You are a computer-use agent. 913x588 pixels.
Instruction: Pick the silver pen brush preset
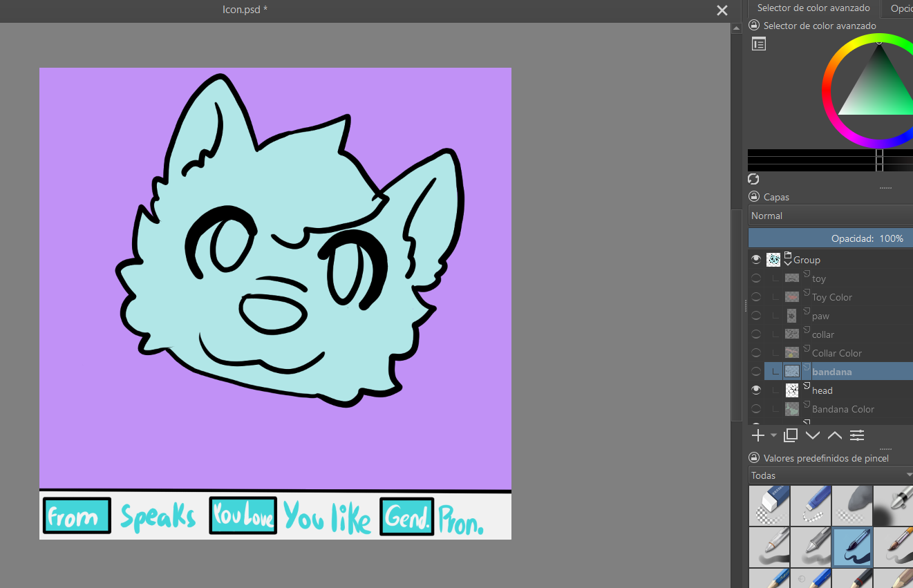click(769, 547)
